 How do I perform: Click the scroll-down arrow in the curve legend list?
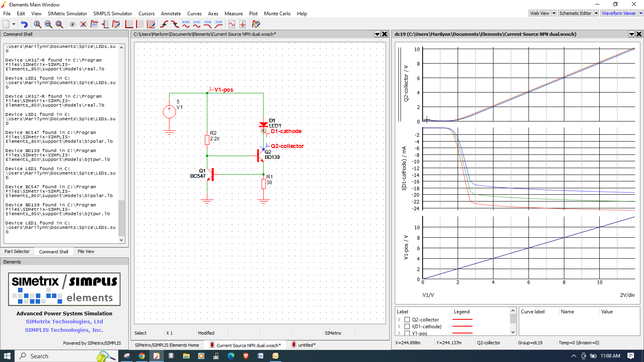[513, 332]
